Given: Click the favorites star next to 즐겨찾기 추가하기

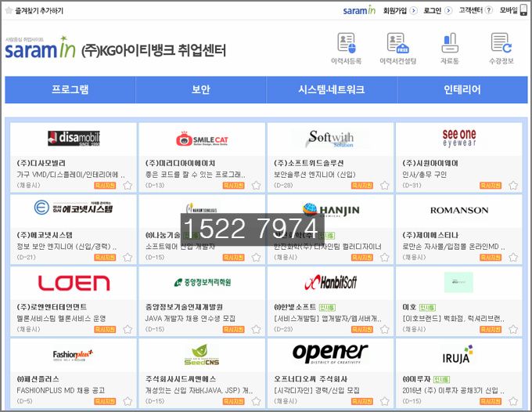Looking at the screenshot, I should pos(9,10).
